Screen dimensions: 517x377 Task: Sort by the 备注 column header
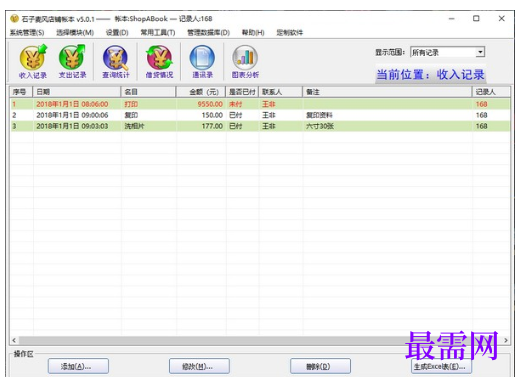tap(387, 92)
